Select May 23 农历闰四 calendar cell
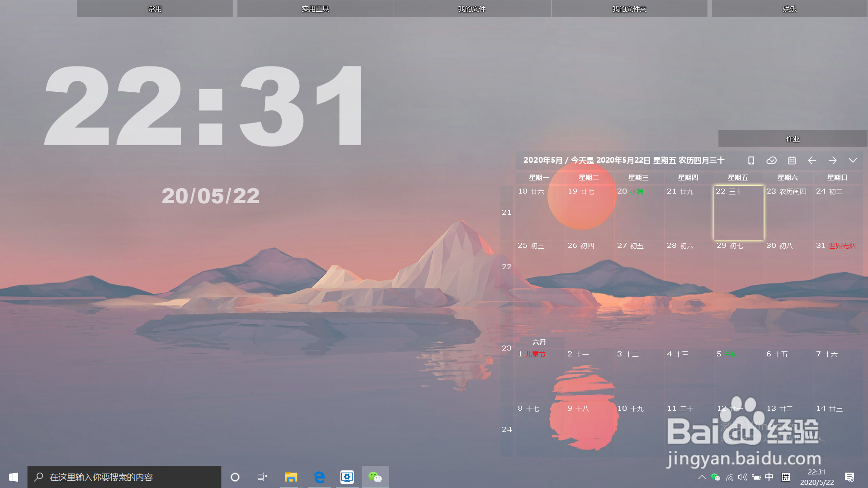 click(x=788, y=213)
